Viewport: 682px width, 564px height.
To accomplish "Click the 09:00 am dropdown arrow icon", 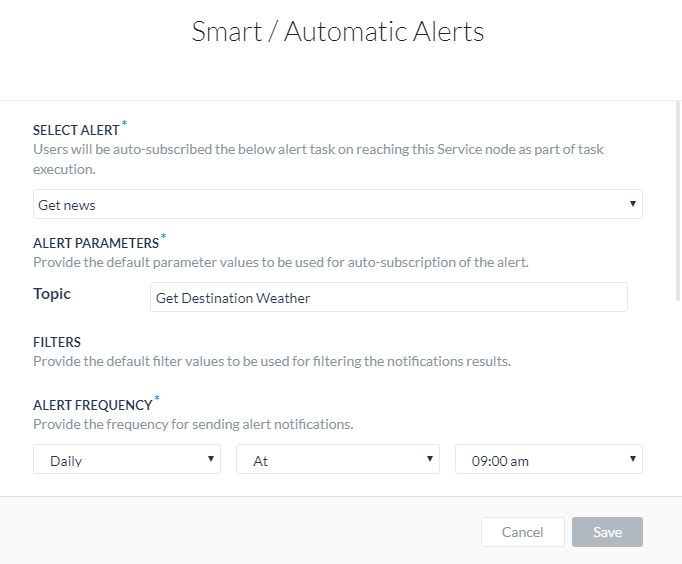I will point(633,458).
